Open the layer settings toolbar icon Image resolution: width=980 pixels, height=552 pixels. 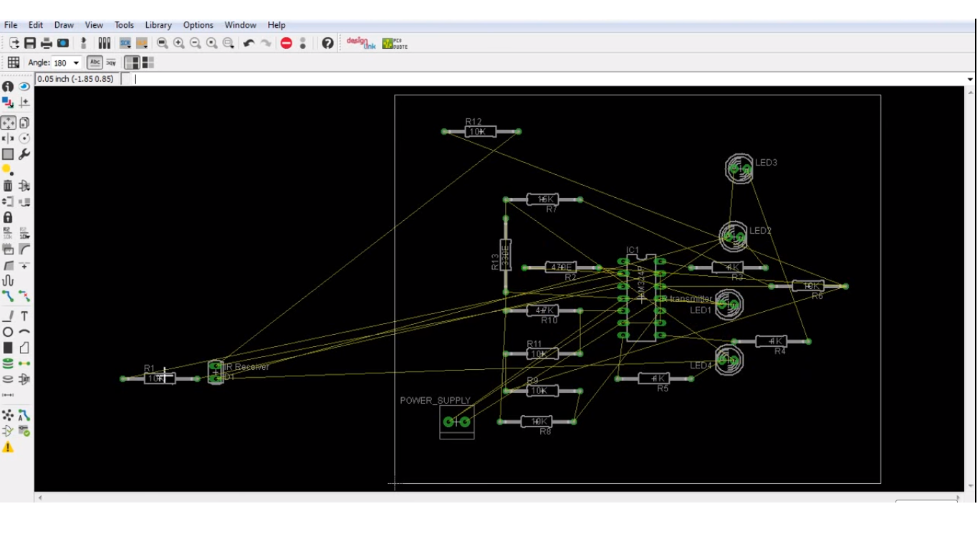click(104, 44)
